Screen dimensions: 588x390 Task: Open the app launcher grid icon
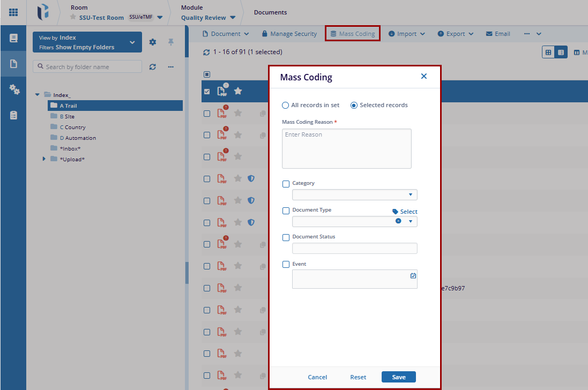(13, 12)
